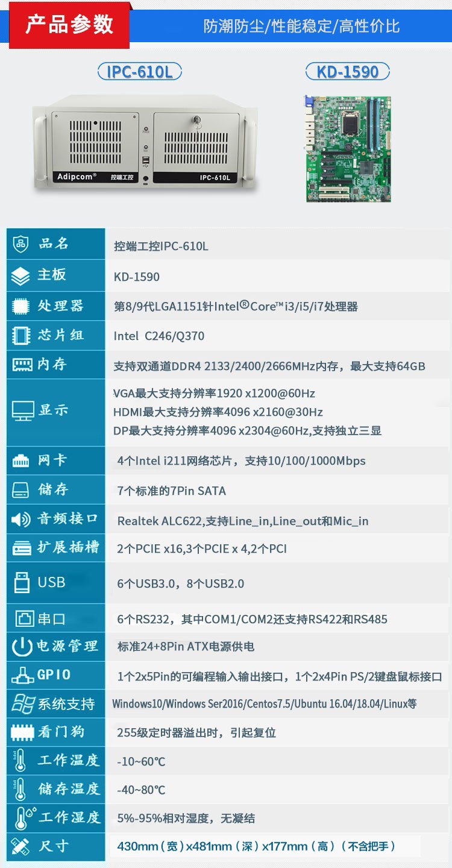Click the 品名 row label
Viewport: 452px width, 868px height.
click(x=54, y=244)
